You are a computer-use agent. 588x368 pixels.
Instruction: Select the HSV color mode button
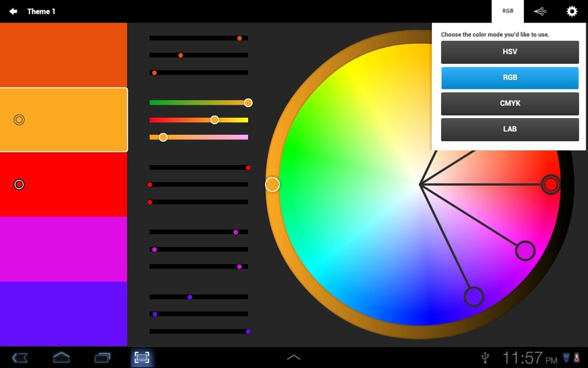click(509, 52)
